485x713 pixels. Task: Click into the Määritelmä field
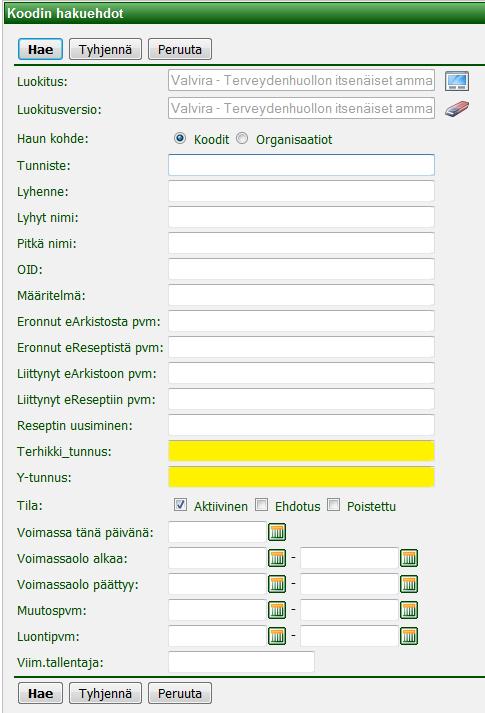301,295
